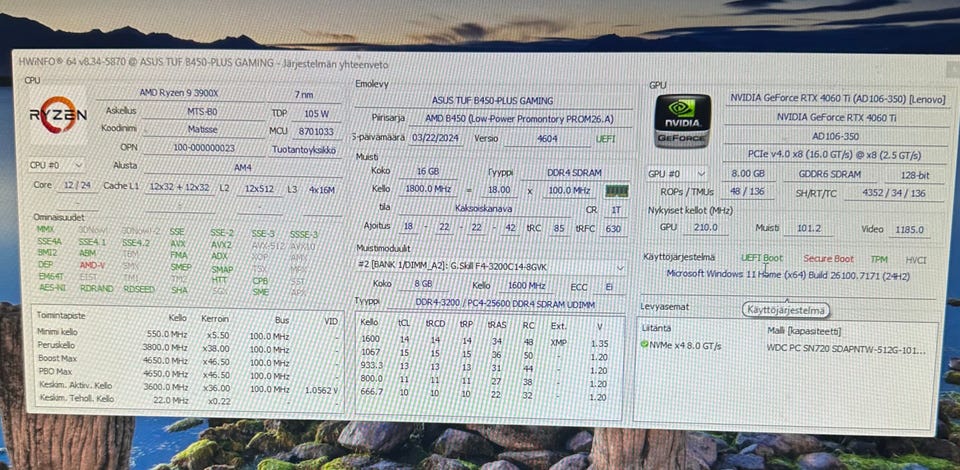Image resolution: width=960 pixels, height=470 pixels.
Task: Click the SHA feature flag
Action: tap(179, 290)
